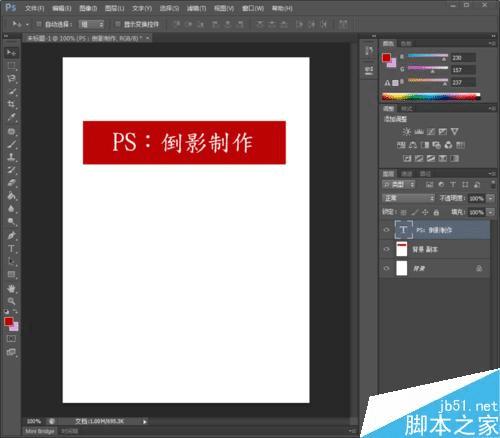Add a Curves adjustment
500x438 pixels.
pyautogui.click(x=431, y=132)
